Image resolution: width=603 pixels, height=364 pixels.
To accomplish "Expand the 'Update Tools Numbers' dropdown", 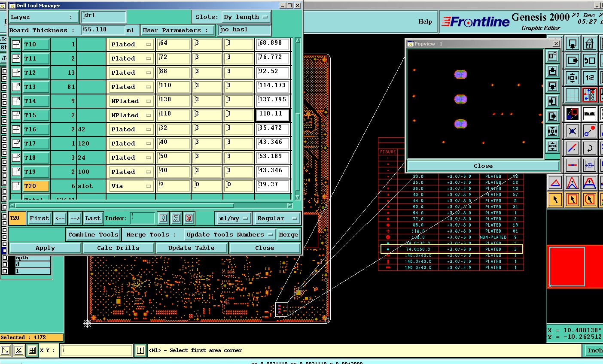I will click(229, 234).
